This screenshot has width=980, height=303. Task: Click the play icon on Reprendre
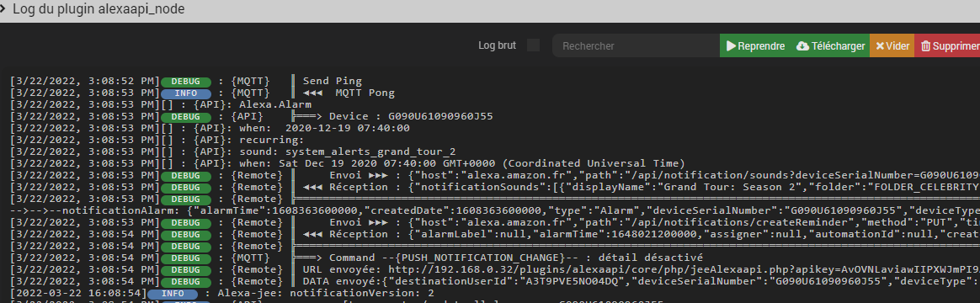(731, 46)
